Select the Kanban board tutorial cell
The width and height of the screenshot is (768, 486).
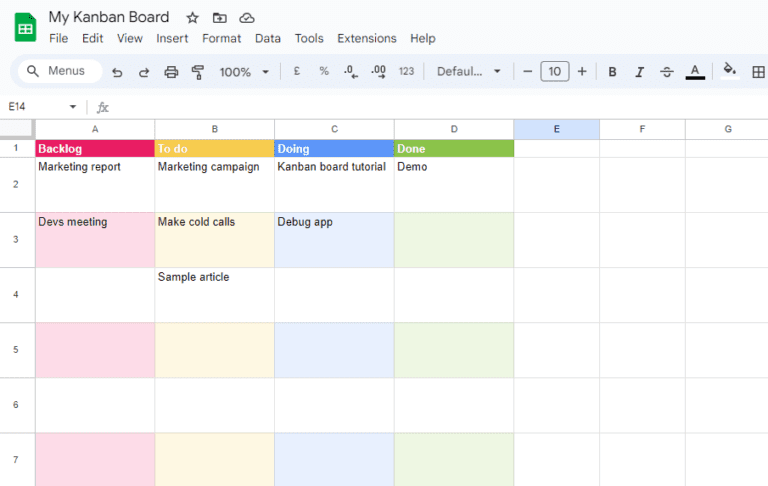pyautogui.click(x=334, y=185)
